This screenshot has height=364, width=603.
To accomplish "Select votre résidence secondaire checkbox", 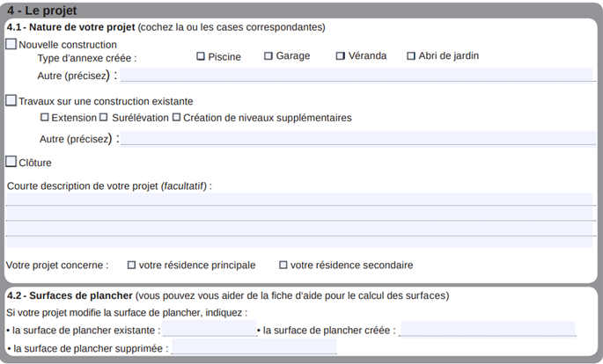I will [x=283, y=265].
